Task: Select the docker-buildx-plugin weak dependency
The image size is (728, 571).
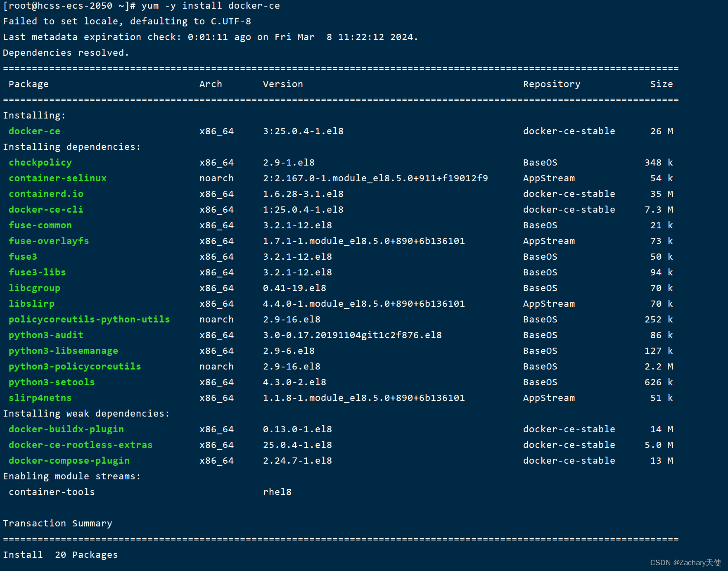Action: [66, 429]
